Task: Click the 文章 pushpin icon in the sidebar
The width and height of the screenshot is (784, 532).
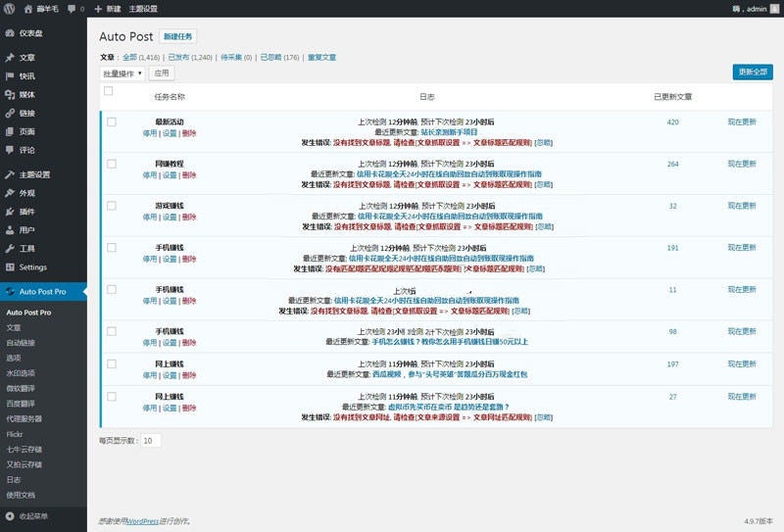Action: [9, 58]
